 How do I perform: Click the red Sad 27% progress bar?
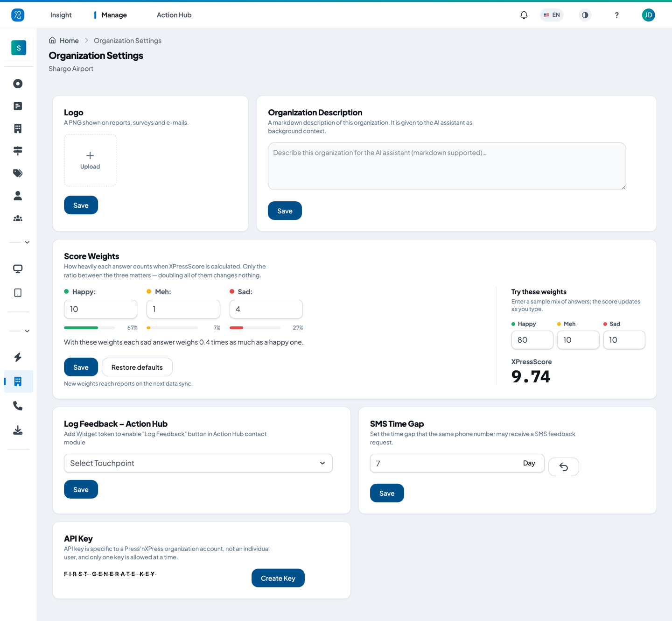click(255, 328)
